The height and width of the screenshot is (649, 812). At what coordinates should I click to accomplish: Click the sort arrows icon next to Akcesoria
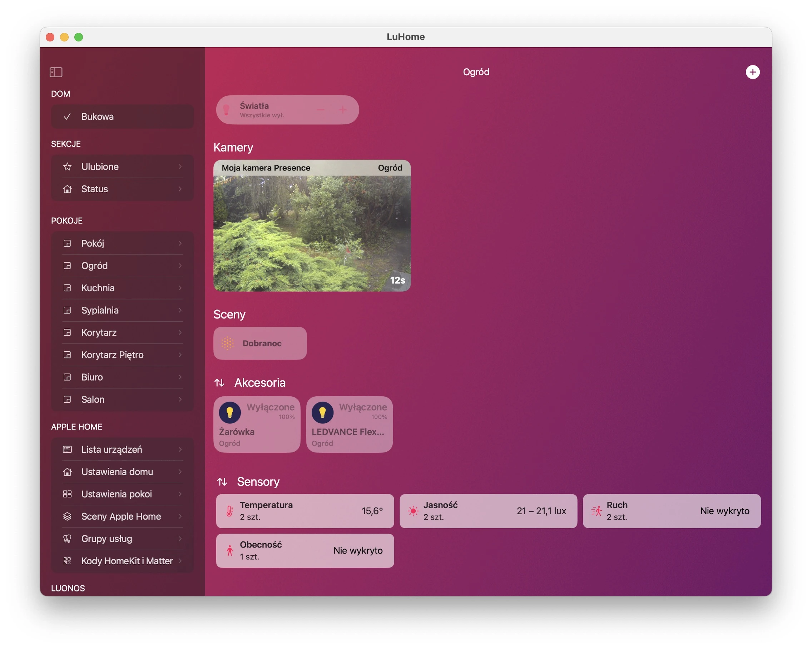click(x=219, y=383)
